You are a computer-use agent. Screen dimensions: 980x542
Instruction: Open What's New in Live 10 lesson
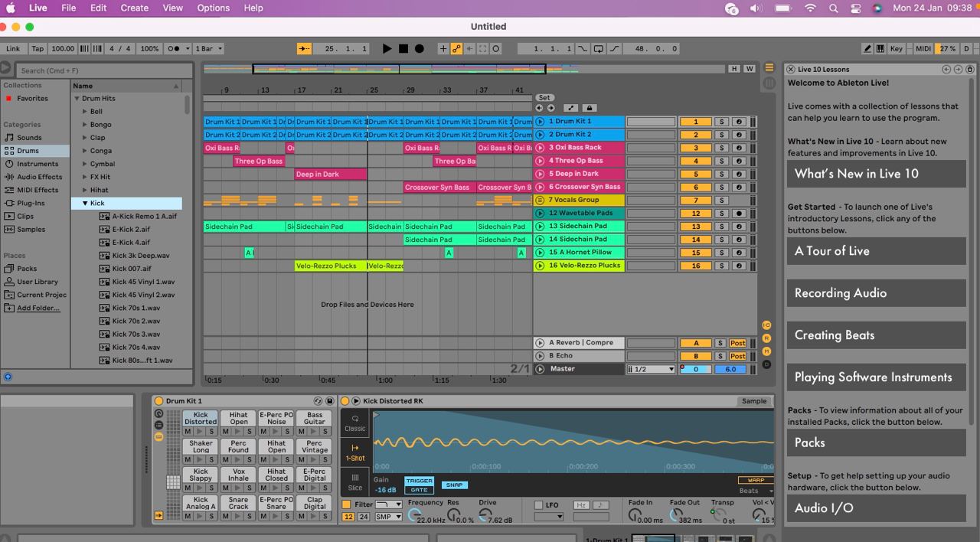[x=876, y=174]
